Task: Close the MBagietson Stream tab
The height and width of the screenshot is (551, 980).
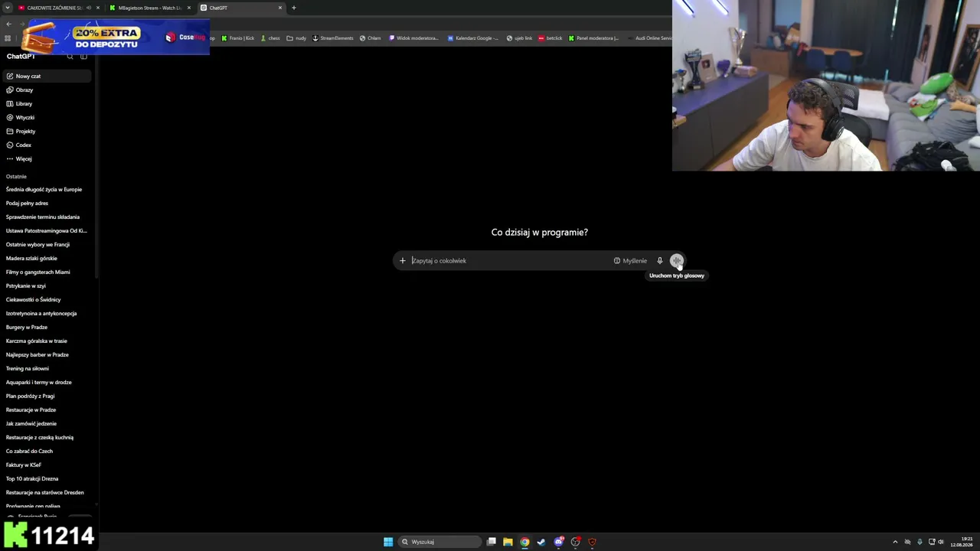Action: (189, 8)
